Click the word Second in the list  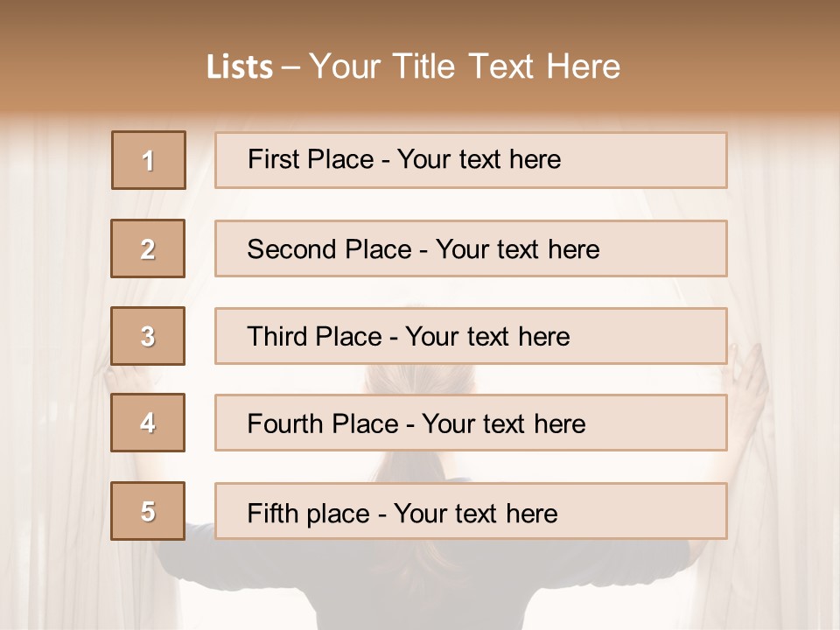click(x=292, y=249)
